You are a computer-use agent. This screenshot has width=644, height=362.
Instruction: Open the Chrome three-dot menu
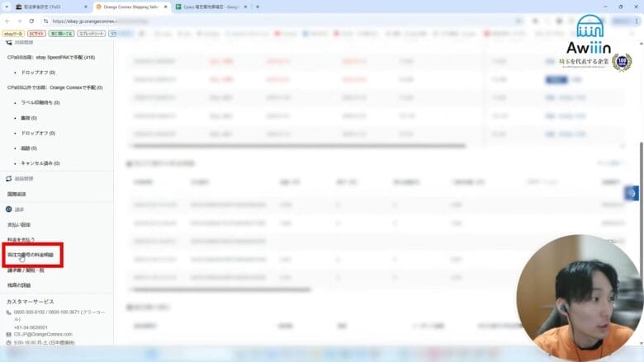(x=637, y=21)
